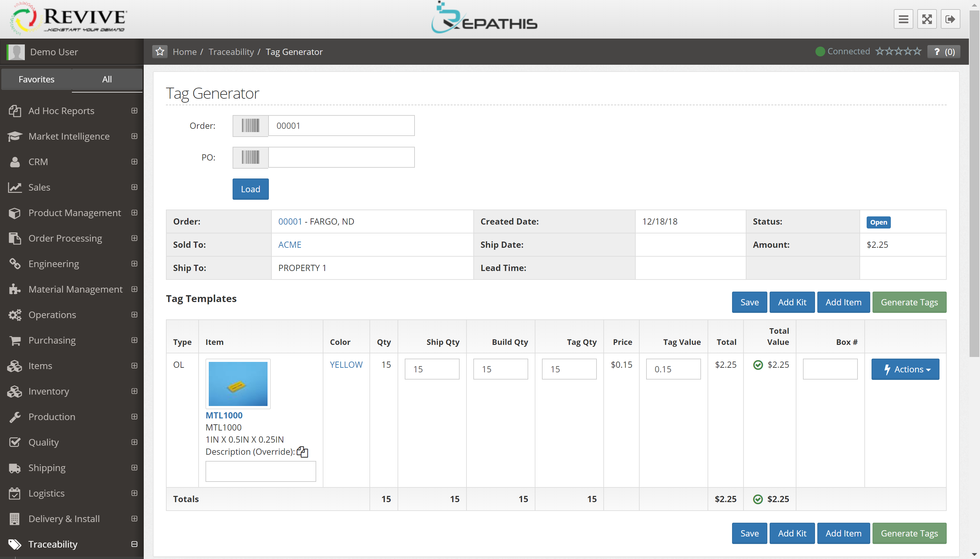This screenshot has height=559, width=980.
Task: Click the Demo User avatar
Action: click(x=16, y=52)
